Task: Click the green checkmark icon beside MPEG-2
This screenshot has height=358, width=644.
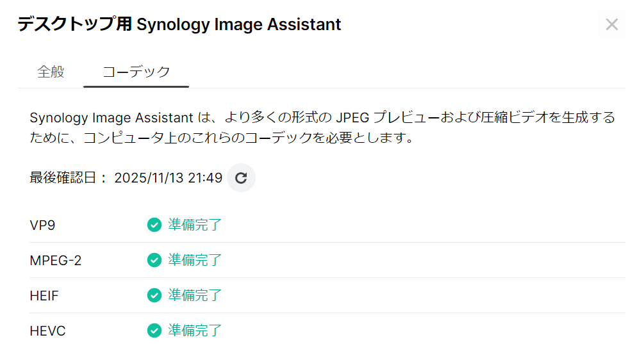Action: pyautogui.click(x=154, y=260)
